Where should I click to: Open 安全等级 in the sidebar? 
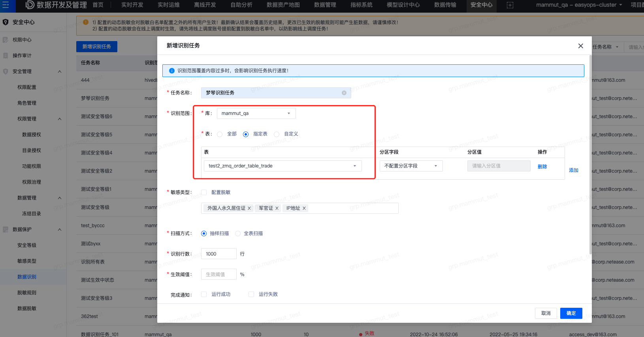[27, 245]
